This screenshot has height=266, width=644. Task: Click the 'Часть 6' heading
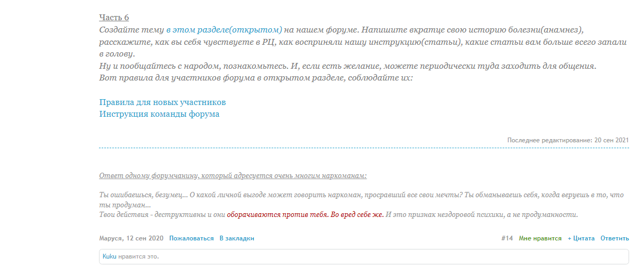pos(114,18)
